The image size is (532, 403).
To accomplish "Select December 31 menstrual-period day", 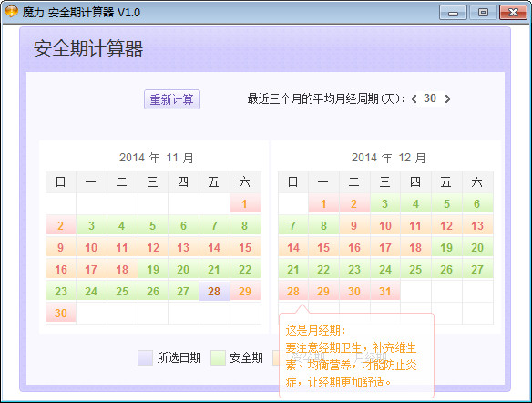I will pos(384,291).
